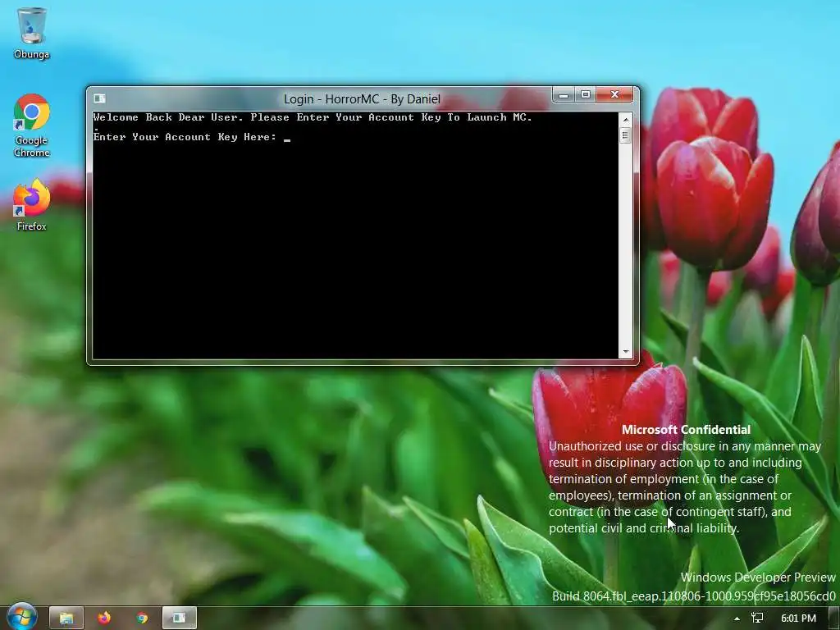840x630 pixels.
Task: Open the network tray icon
Action: pos(757,619)
